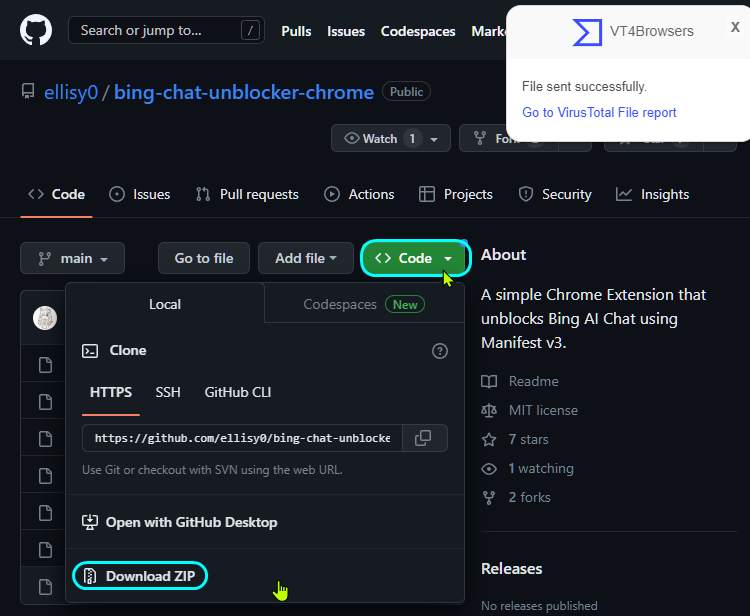Click the repository icon before ellisy0
The image size is (750, 616).
tap(28, 91)
